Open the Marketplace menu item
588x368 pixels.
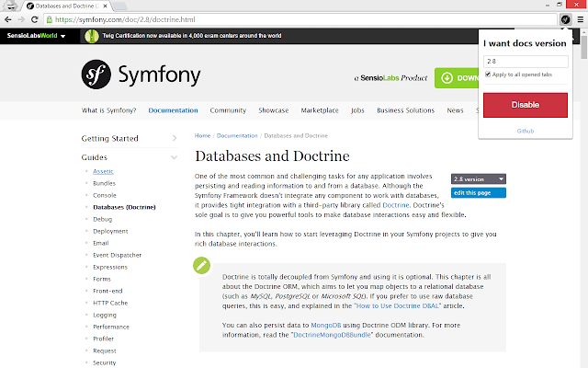tap(320, 110)
